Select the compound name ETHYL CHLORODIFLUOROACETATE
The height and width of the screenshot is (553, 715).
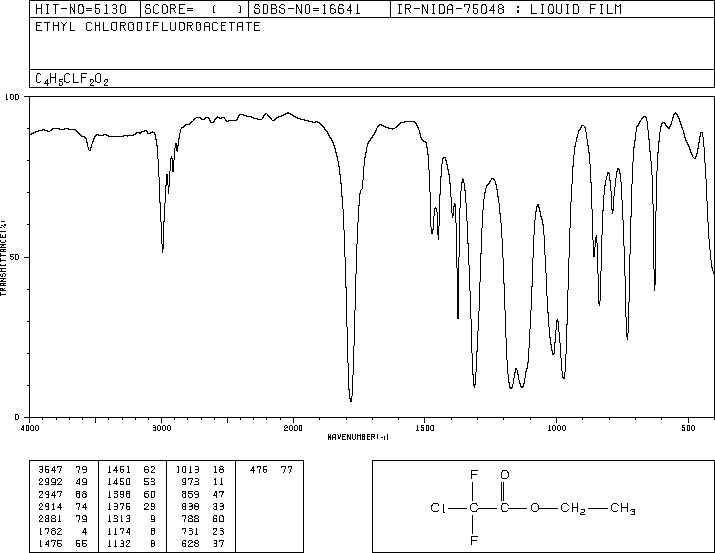[x=148, y=26]
